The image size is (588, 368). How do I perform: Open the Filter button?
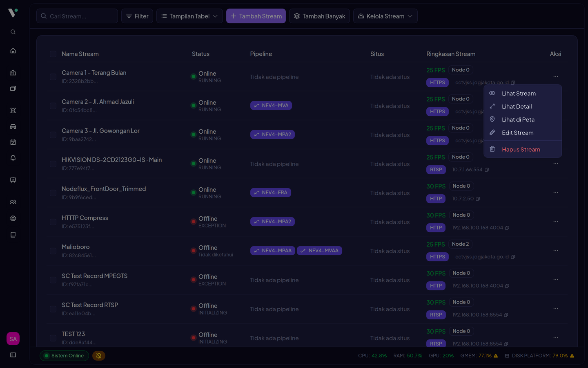pos(137,16)
